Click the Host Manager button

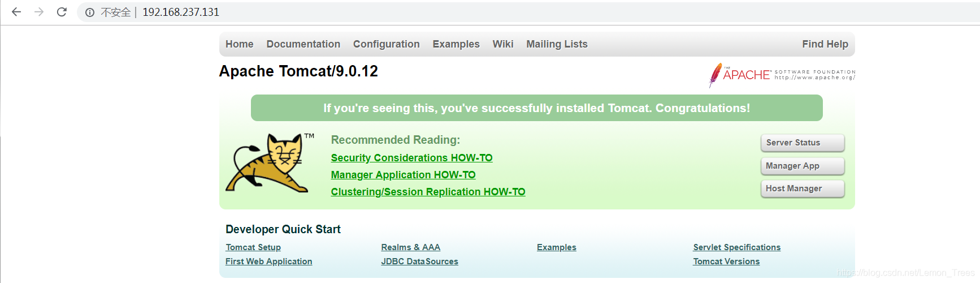(803, 188)
